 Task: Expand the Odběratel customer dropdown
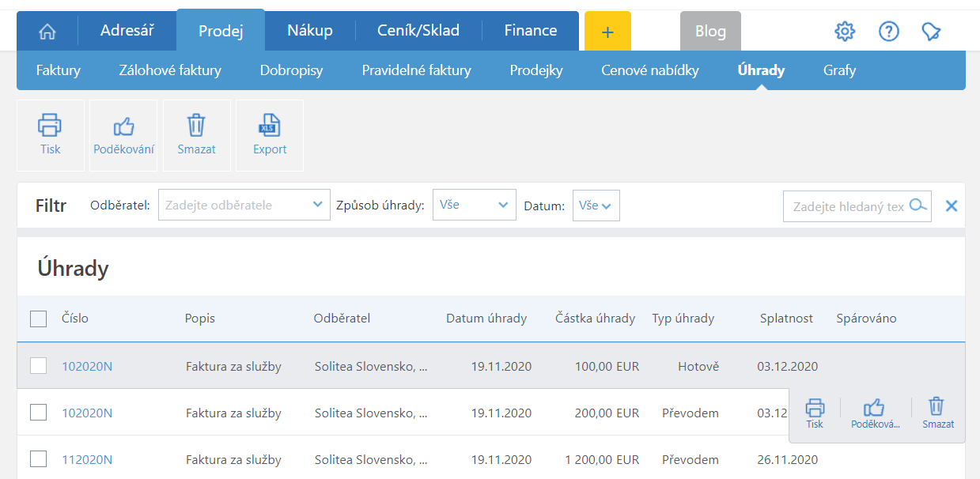[317, 205]
